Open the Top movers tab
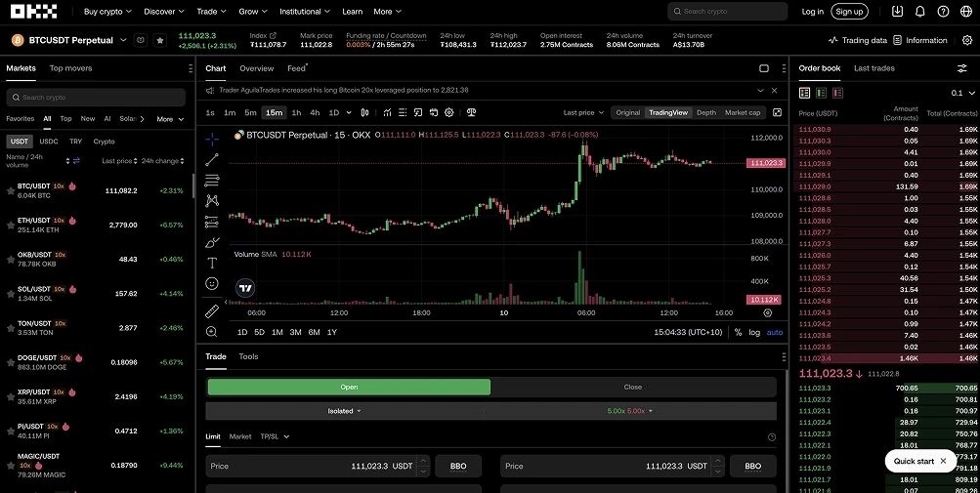The height and width of the screenshot is (493, 980). coord(71,68)
